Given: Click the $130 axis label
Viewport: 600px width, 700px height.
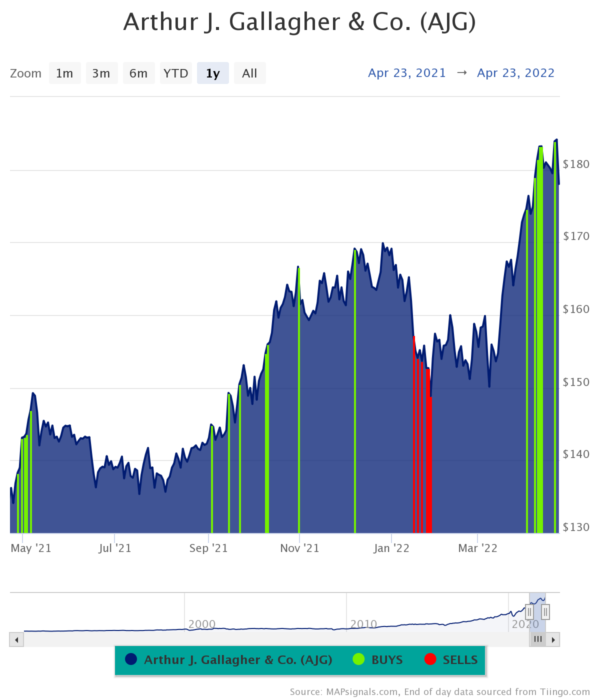Looking at the screenshot, I should (x=576, y=527).
